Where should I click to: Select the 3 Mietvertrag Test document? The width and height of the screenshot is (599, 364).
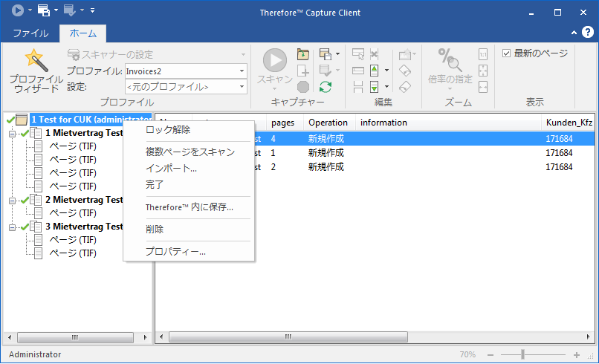[x=84, y=227]
